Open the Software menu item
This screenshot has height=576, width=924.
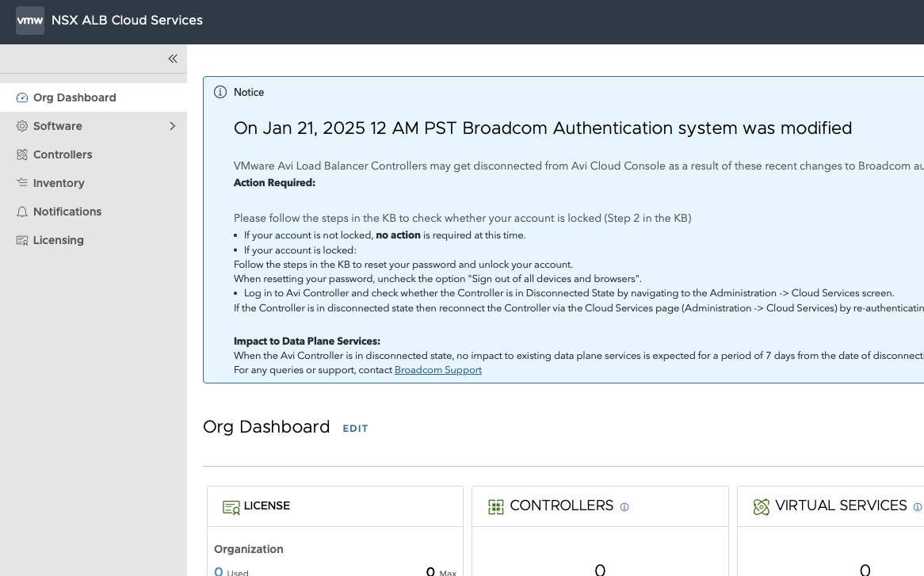[94, 126]
